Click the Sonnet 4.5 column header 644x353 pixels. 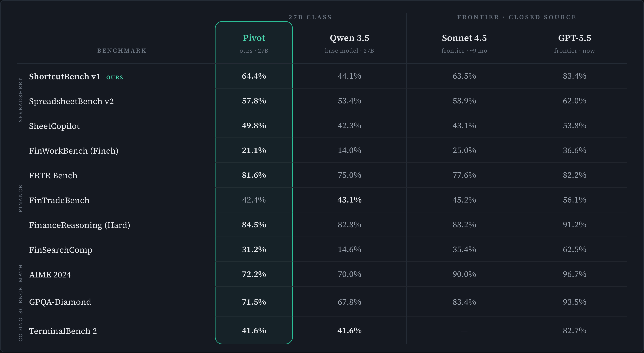click(x=464, y=38)
